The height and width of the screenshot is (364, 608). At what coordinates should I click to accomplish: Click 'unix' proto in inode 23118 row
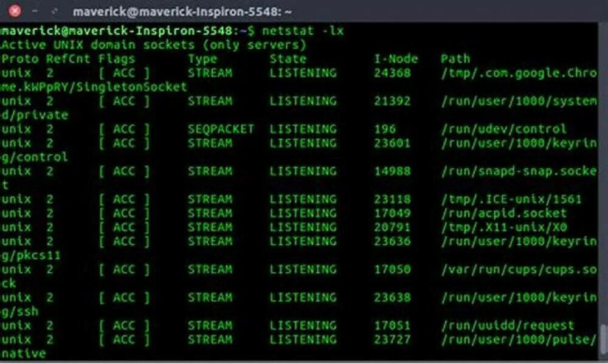point(16,199)
